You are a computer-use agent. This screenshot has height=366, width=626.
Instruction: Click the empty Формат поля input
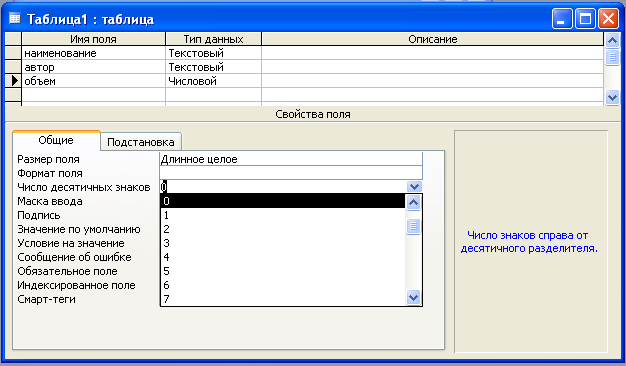coord(291,173)
